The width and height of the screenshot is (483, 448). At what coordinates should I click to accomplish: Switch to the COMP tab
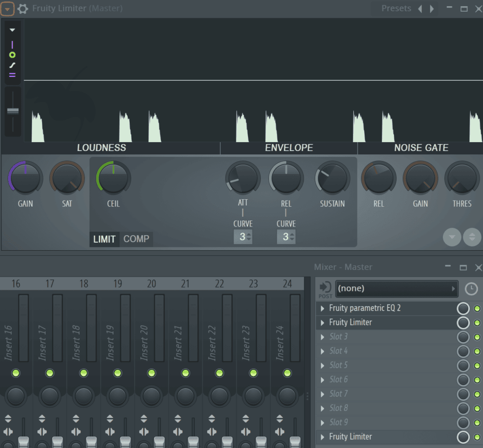pyautogui.click(x=136, y=239)
